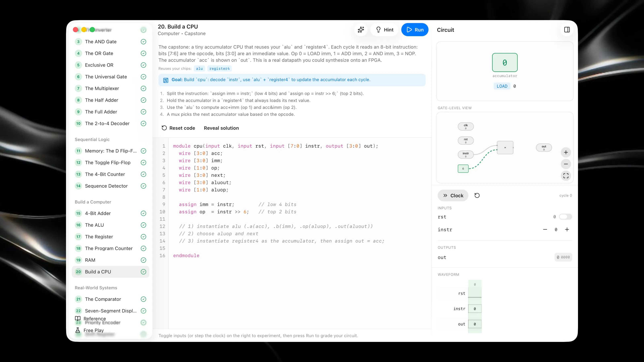Viewport: 644px width, 362px height.
Task: Click completion checkmark for Sequence Detector
Action: point(143,186)
